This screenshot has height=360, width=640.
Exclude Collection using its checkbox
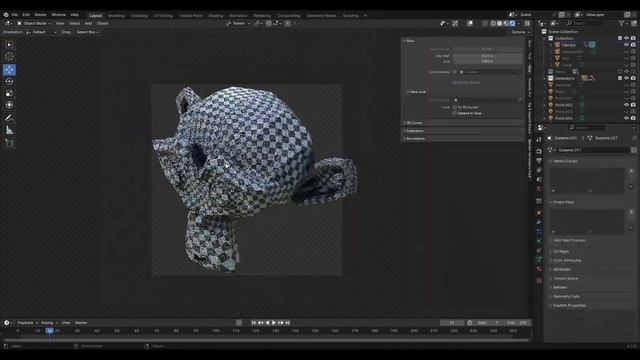(620, 38)
